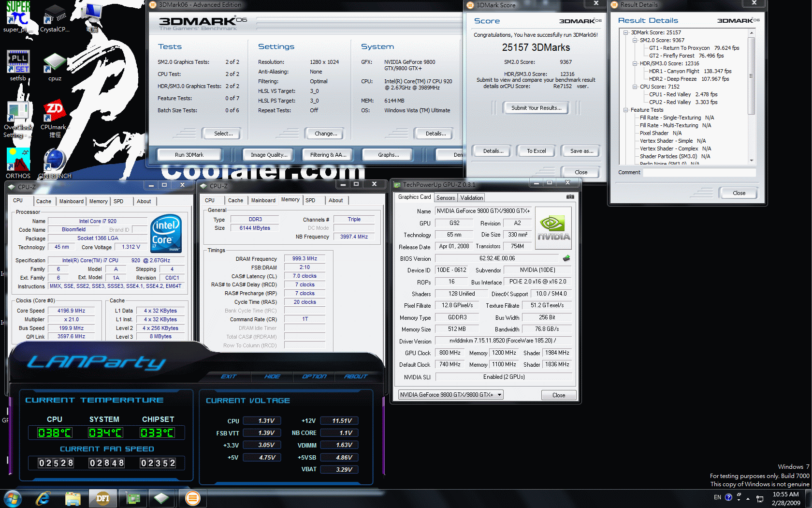Switch to 3DMark06 orange taskbar button
The height and width of the screenshot is (508, 812).
[x=192, y=498]
